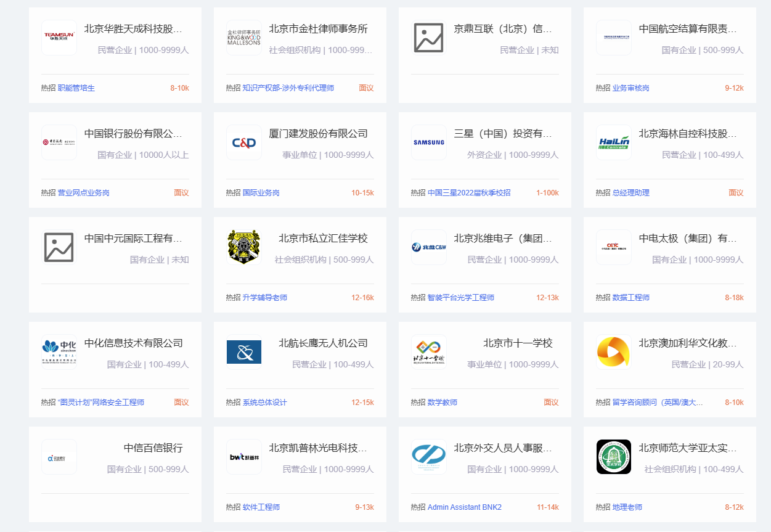Viewport: 771px width, 532px height.
Task: Open the 北航长鹰无人机公司 name link
Action: (323, 343)
